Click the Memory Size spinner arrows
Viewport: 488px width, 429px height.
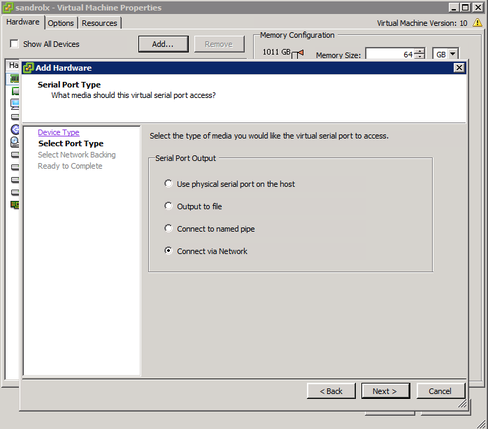pos(420,54)
